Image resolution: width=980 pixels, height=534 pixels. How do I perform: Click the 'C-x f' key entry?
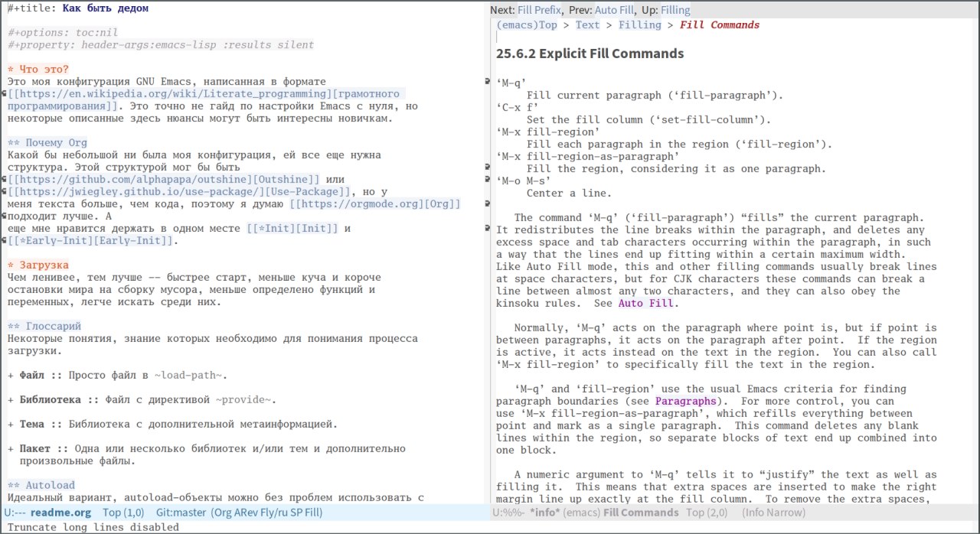point(518,108)
